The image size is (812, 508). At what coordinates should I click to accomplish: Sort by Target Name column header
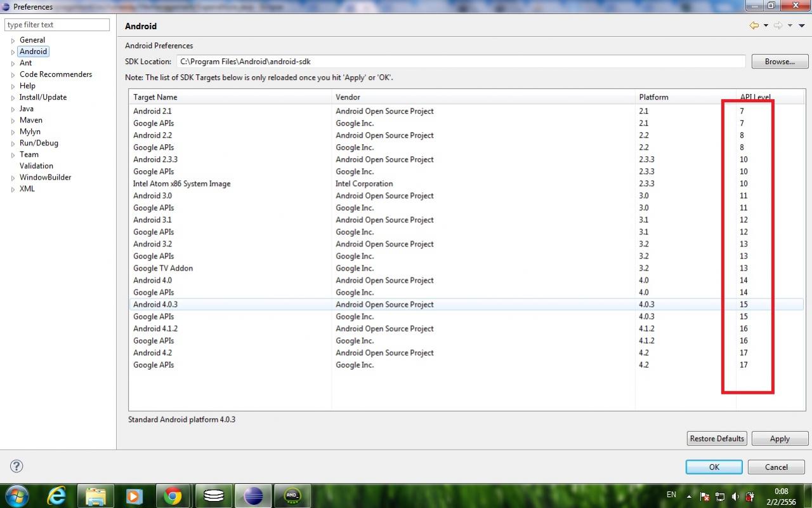pos(230,97)
